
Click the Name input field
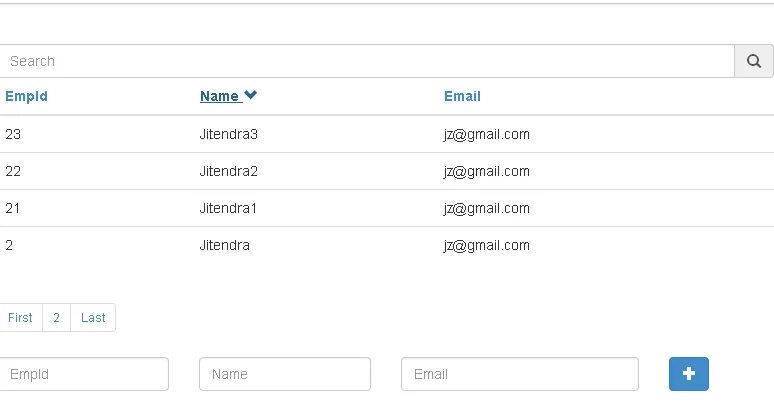tap(285, 374)
